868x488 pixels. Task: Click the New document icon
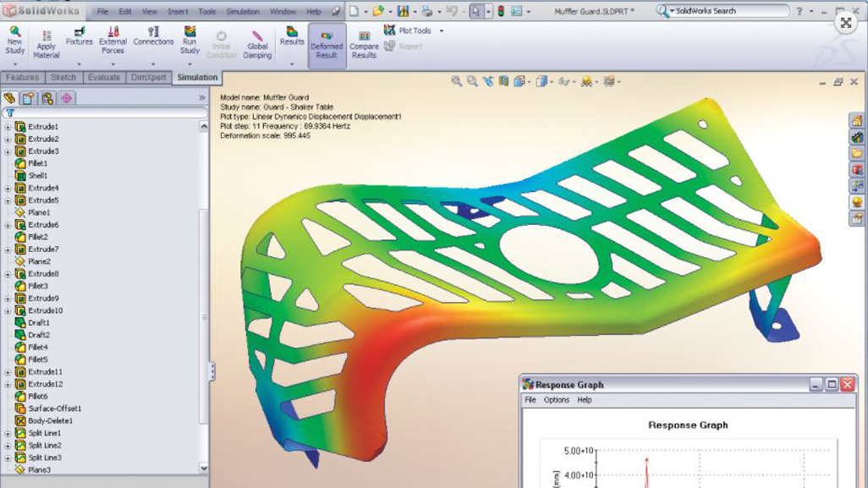(354, 10)
